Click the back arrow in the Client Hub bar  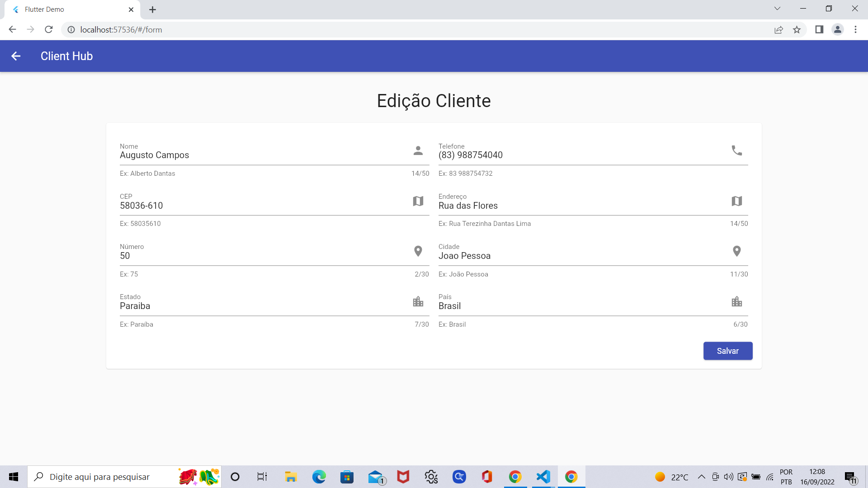pyautogui.click(x=16, y=56)
